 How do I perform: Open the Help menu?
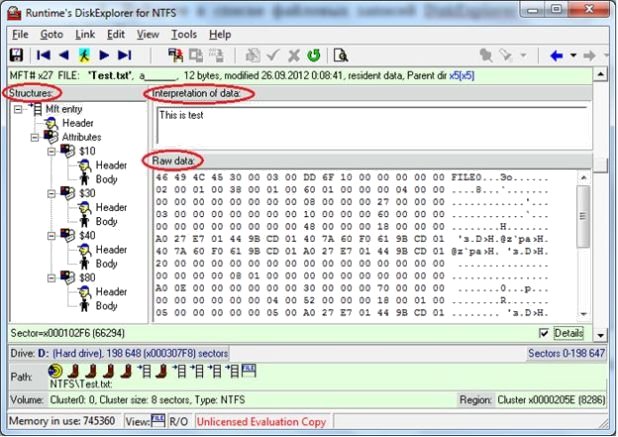coord(220,35)
